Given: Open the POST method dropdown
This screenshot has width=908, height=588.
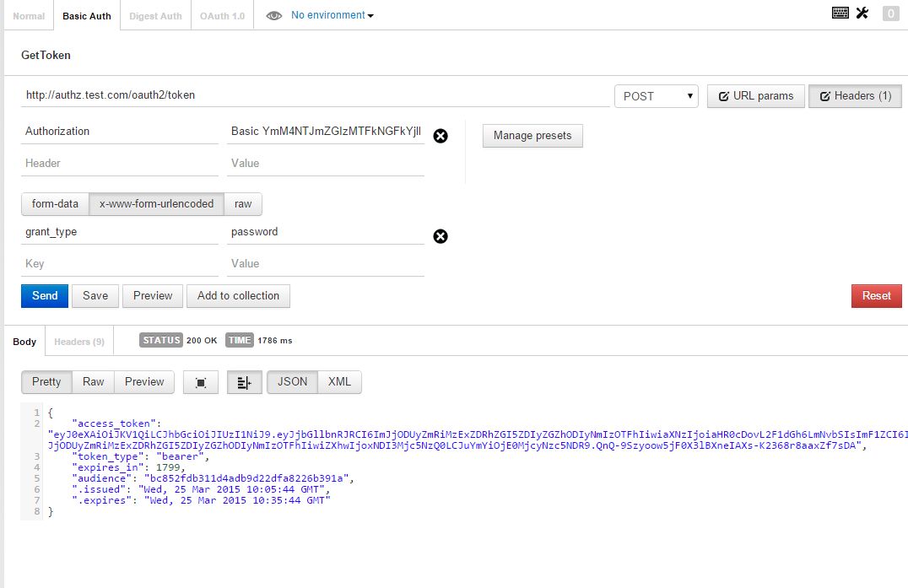Looking at the screenshot, I should pos(656,96).
